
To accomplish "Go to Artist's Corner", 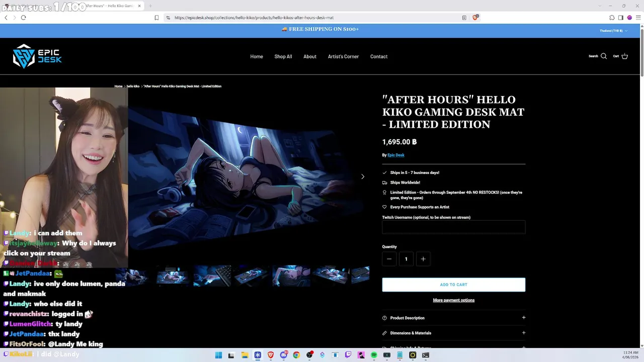I will coord(344,56).
